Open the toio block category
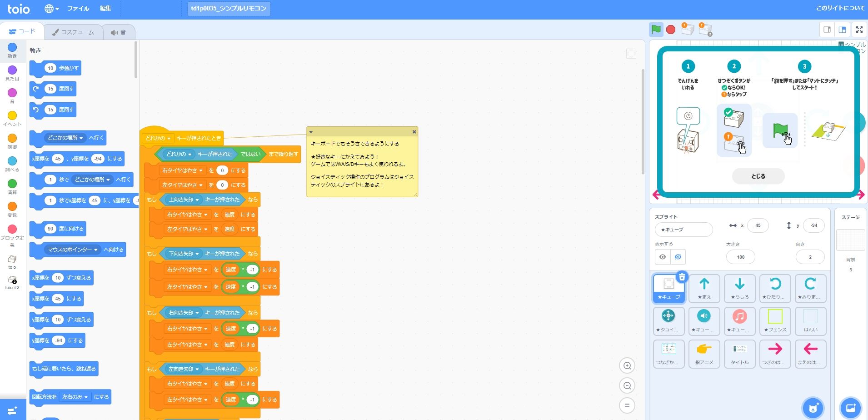 [x=12, y=262]
